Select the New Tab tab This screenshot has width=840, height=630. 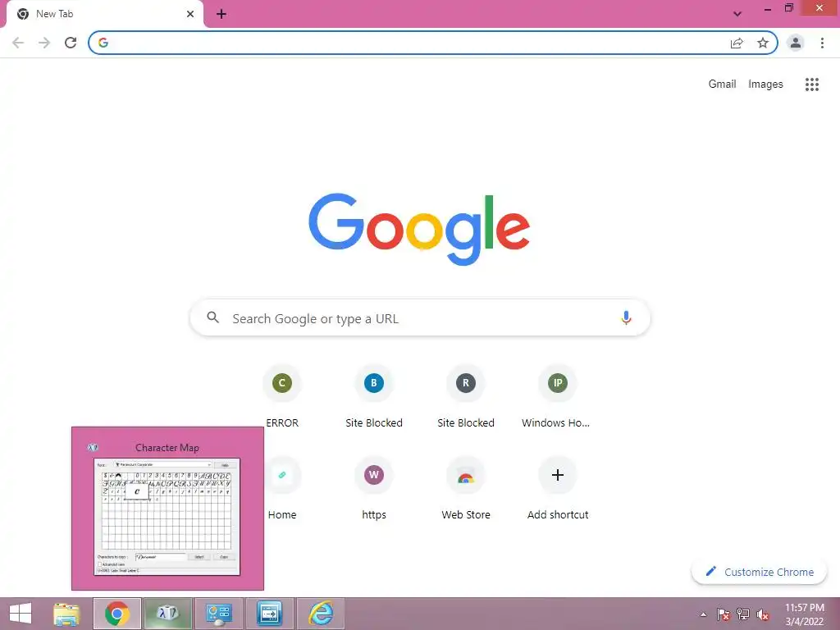(104, 14)
